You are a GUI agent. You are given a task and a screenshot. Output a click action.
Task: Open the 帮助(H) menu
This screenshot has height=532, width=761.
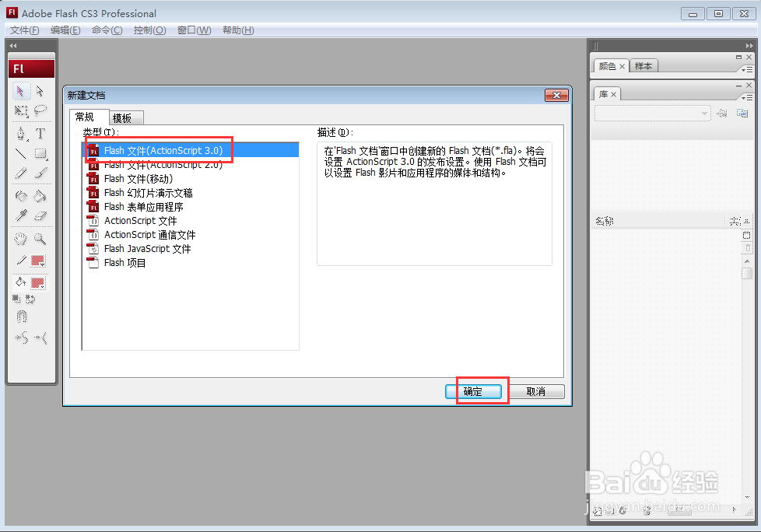238,30
